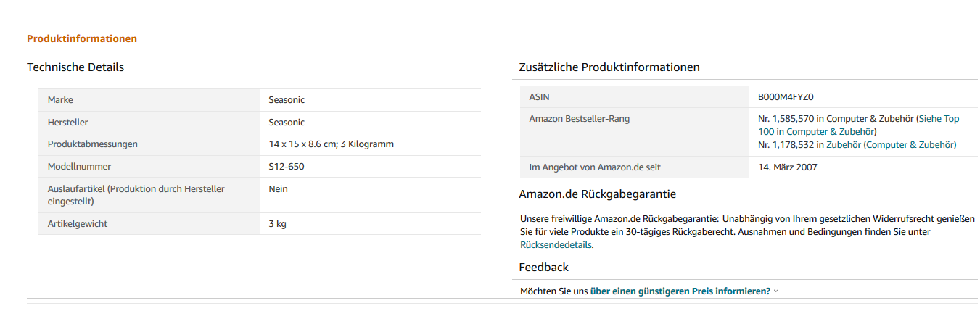The image size is (980, 319).
Task: Click the ASIN value B000M4FYZ0
Action: tap(786, 97)
